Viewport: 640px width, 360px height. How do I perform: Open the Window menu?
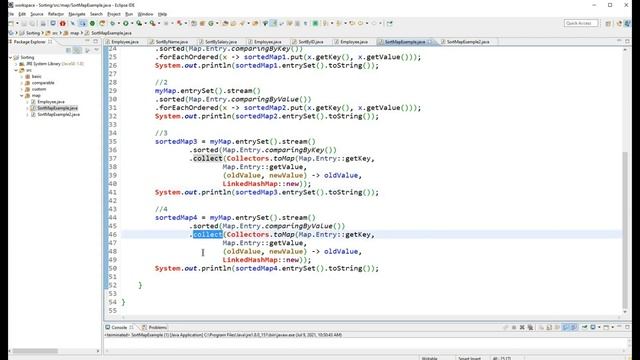pyautogui.click(x=145, y=14)
